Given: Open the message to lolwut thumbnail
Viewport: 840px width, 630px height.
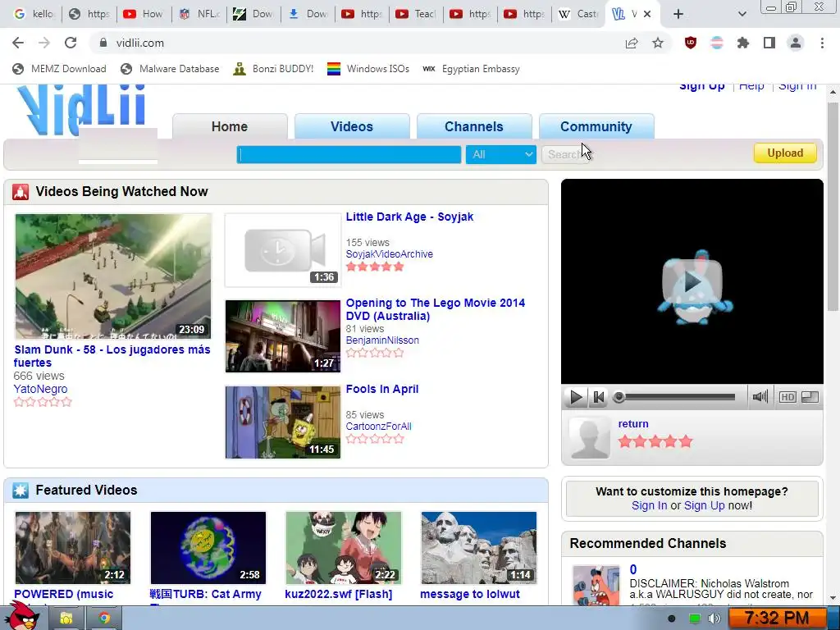Looking at the screenshot, I should click(479, 547).
